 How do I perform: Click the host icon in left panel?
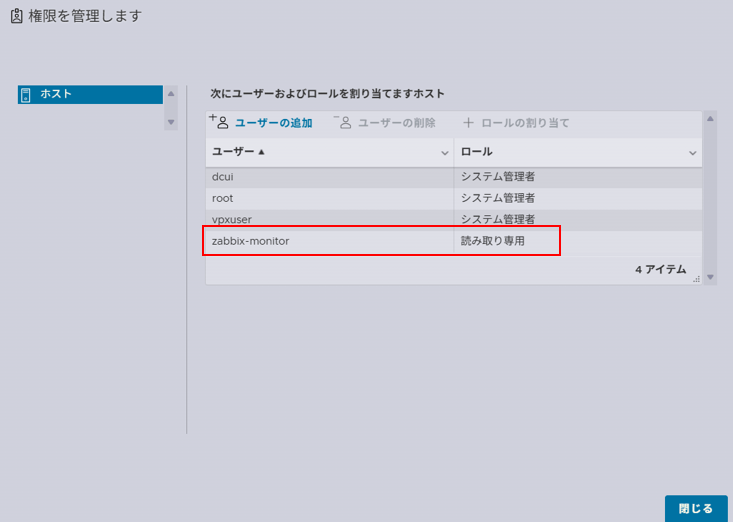26,95
